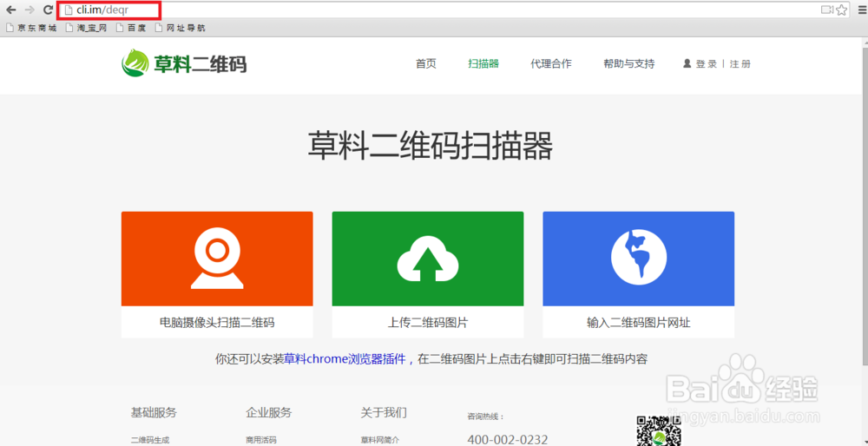The height and width of the screenshot is (446, 868).
Task: Click the green cloud upload tile
Action: 428,259
